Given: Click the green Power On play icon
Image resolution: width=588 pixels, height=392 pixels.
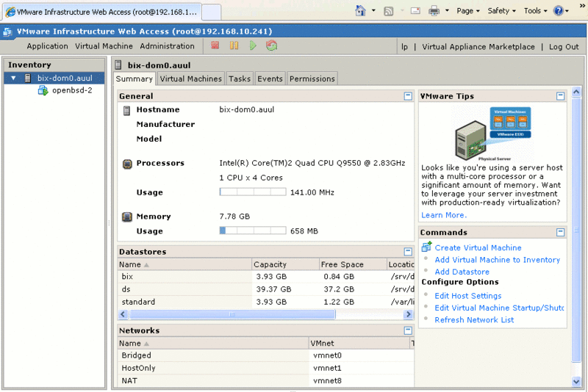Looking at the screenshot, I should point(253,46).
